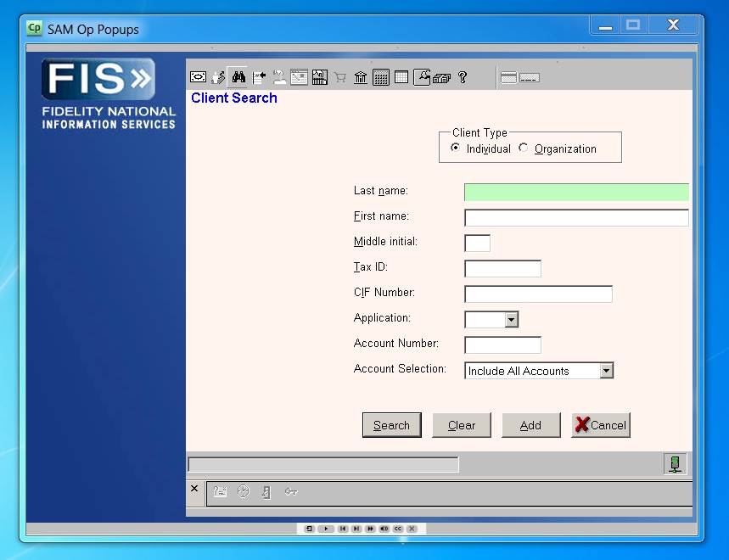This screenshot has width=729, height=560.
Task: Click the Search button
Action: point(392,425)
